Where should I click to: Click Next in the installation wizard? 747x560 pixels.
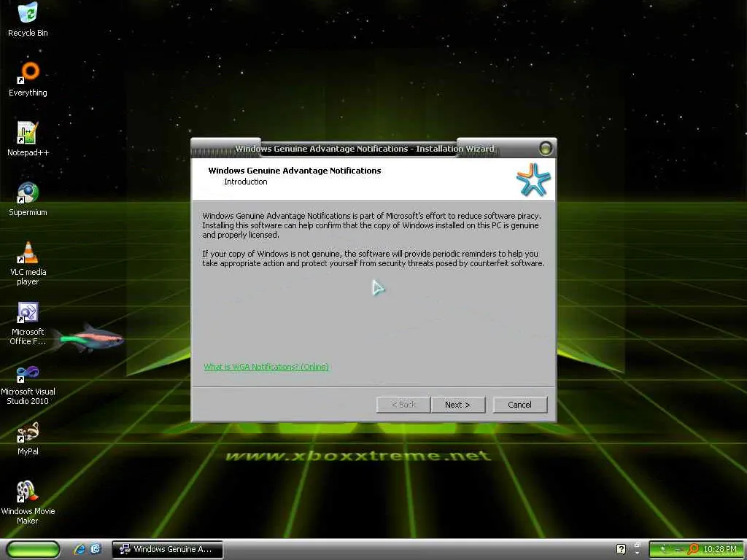[458, 405]
